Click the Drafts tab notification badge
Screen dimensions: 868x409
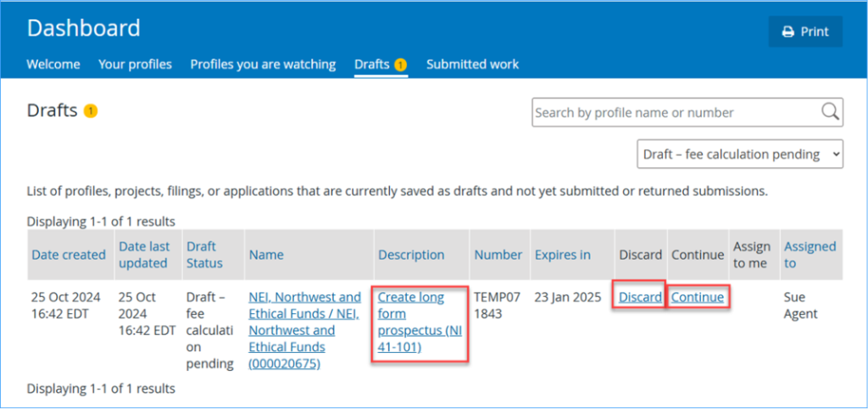click(x=400, y=64)
